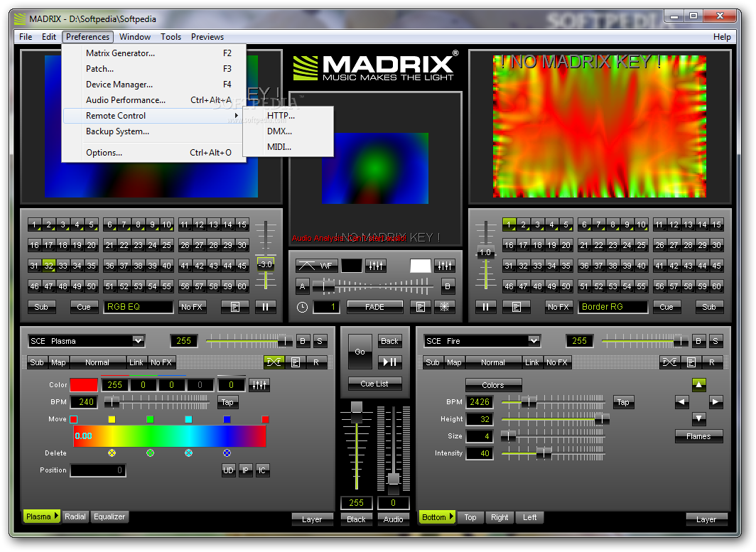Open notes icon in the Plasma effect panel

[x=296, y=362]
